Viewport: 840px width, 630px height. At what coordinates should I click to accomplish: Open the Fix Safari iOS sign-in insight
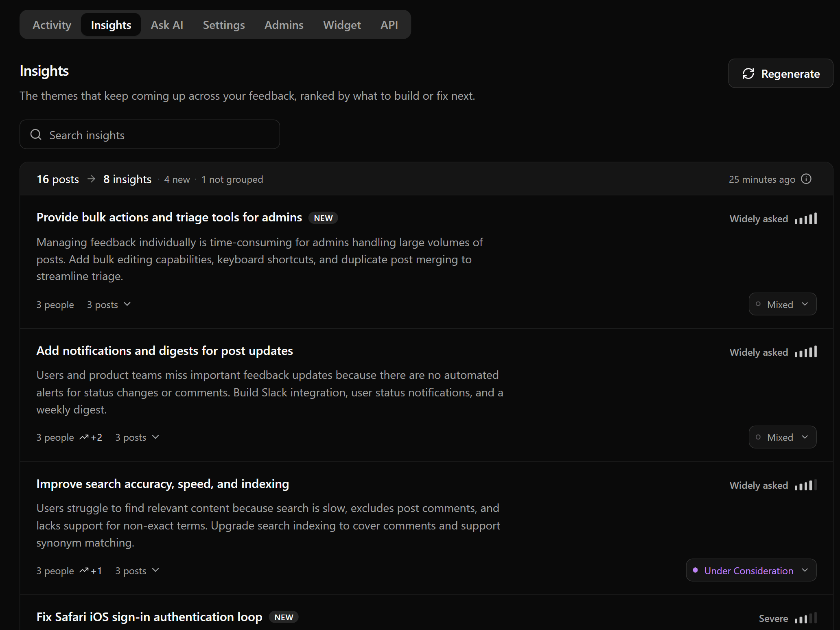[149, 617]
